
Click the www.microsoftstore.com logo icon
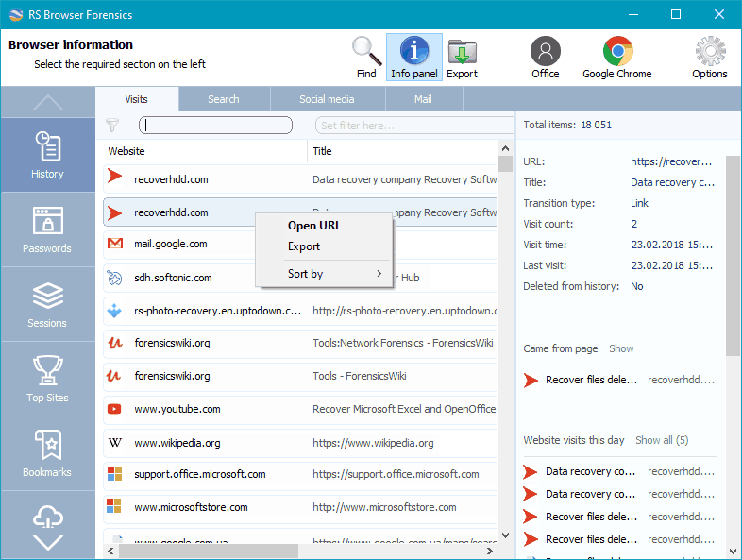(x=114, y=506)
